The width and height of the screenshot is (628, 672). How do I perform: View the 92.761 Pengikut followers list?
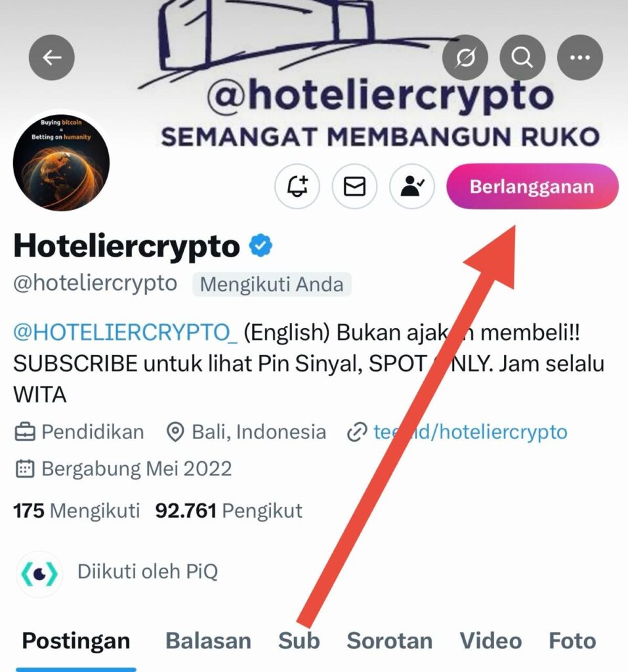click(228, 511)
